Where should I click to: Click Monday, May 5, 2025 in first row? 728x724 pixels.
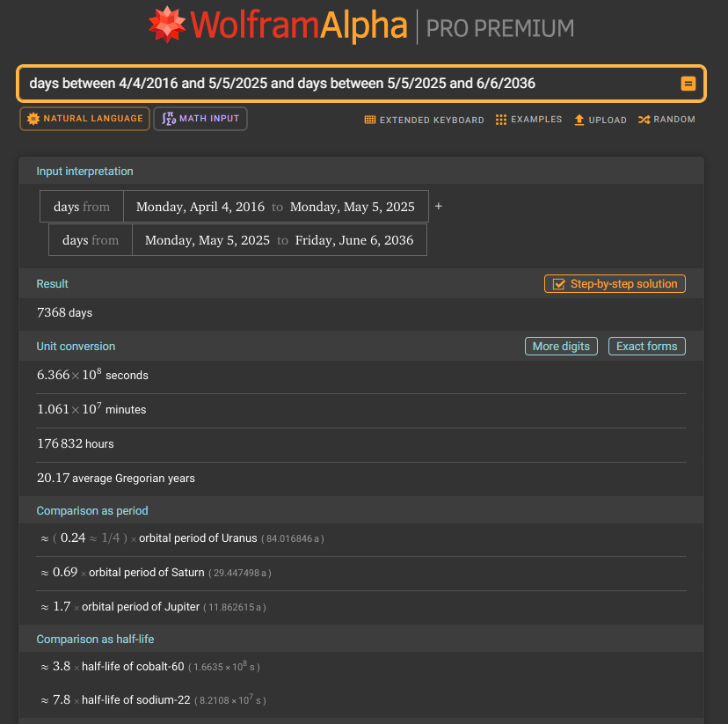[x=353, y=207]
